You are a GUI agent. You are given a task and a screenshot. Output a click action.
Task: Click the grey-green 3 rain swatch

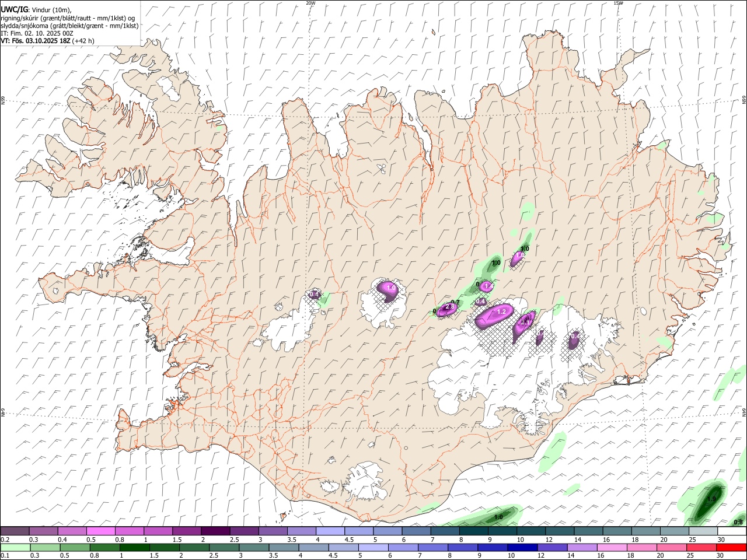click(x=254, y=547)
